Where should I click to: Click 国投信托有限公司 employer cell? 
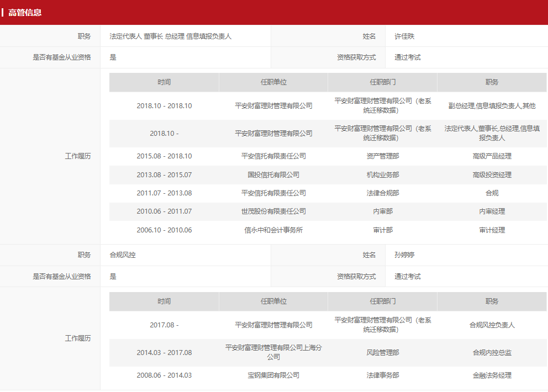pos(273,174)
